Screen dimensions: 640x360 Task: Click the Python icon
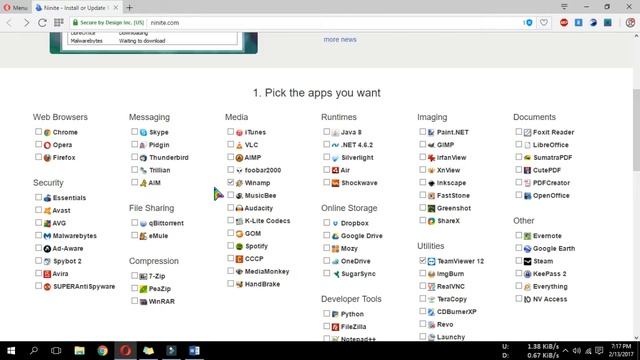[335, 314]
